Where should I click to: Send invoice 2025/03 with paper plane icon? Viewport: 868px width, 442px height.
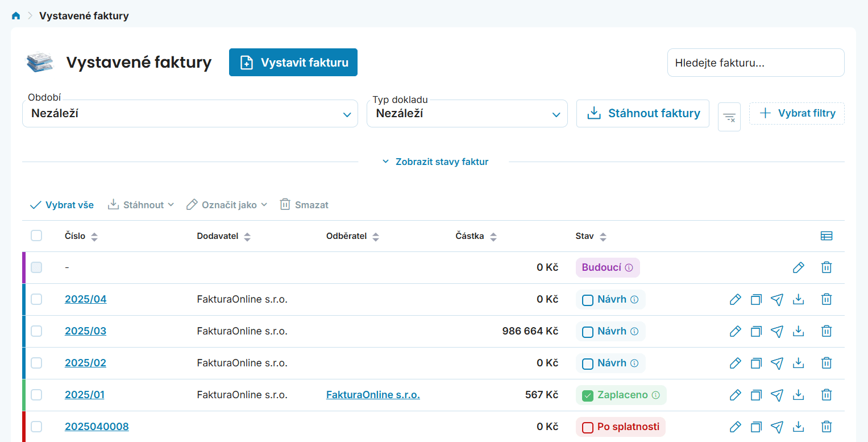[777, 331]
